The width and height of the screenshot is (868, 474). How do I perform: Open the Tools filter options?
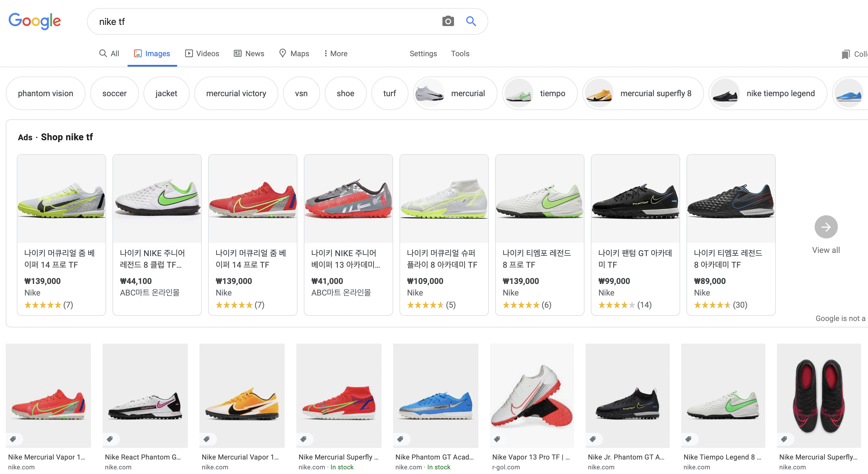click(460, 54)
